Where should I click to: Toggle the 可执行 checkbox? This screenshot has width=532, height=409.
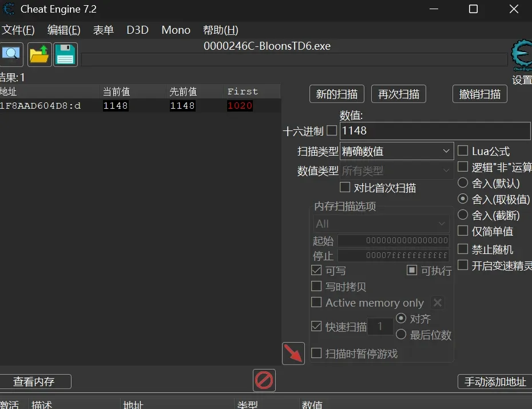[x=411, y=271]
